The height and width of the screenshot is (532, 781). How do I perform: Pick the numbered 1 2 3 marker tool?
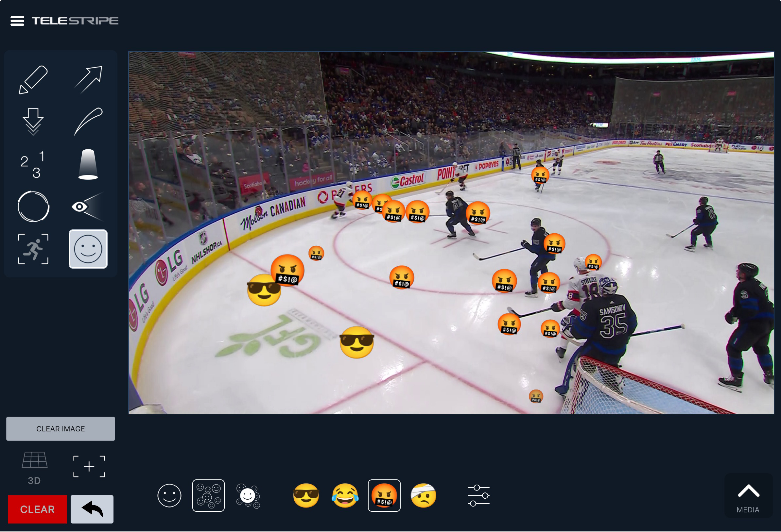click(x=33, y=165)
